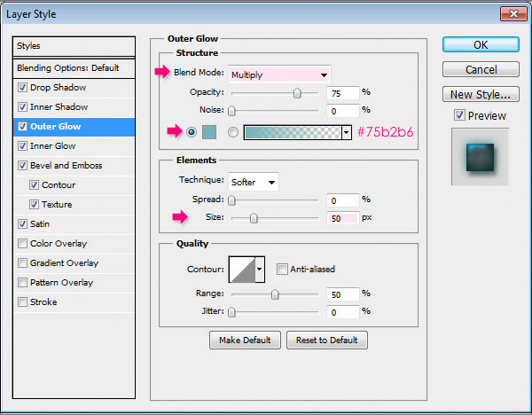532x415 pixels.
Task: Click the Size slider handle
Action: pos(254,218)
